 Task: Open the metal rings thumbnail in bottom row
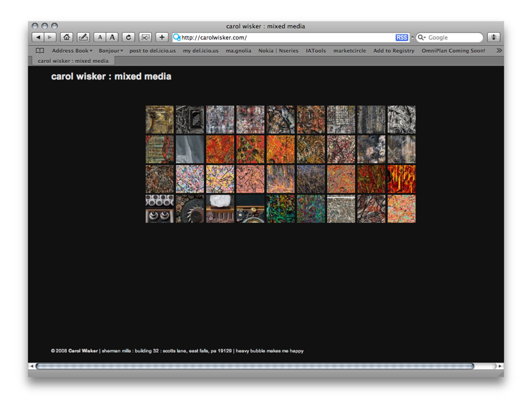pos(159,209)
